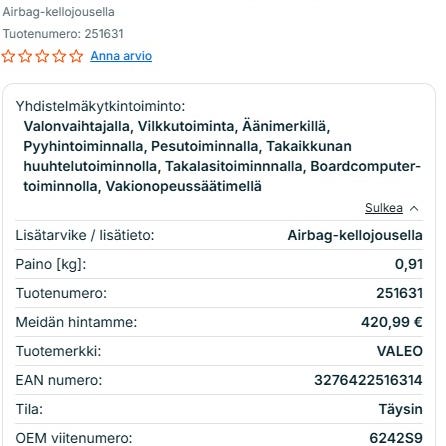Viewport: 446px width, 446px height.
Task: Click the Paino weight value 0,91
Action: [409, 264]
